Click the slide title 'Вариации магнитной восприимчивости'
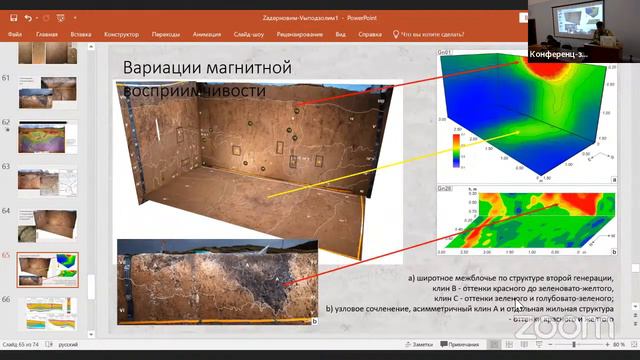 click(x=207, y=79)
